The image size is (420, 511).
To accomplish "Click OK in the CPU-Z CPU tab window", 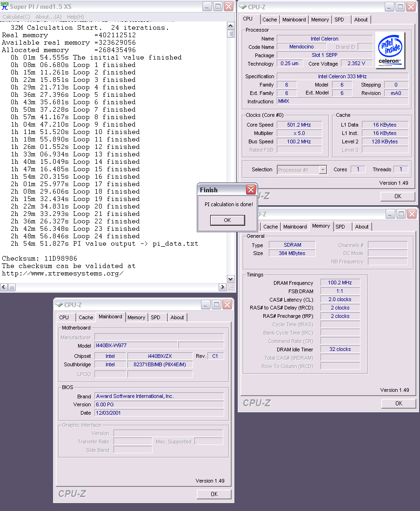I will click(398, 196).
